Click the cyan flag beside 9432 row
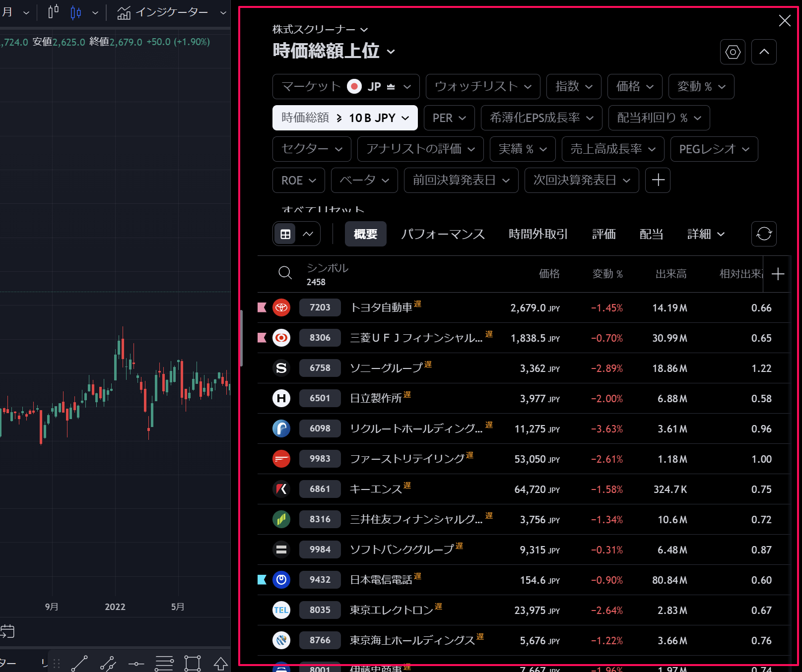This screenshot has height=672, width=802. [x=262, y=580]
